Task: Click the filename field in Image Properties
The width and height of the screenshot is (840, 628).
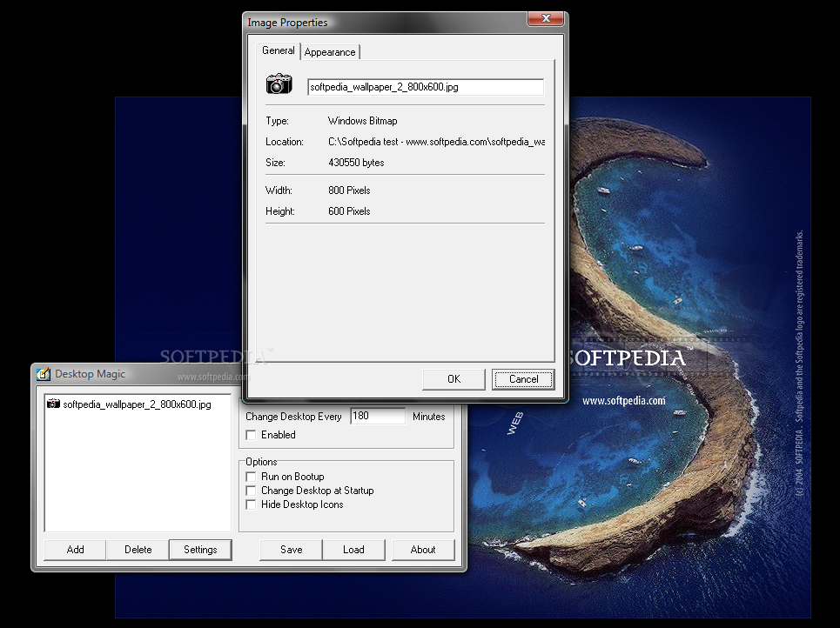Action: [x=426, y=87]
